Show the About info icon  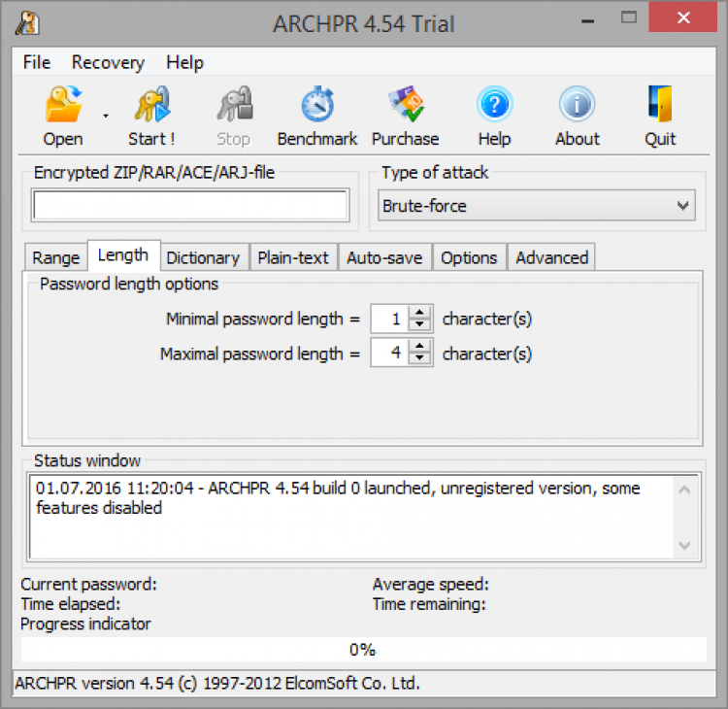pyautogui.click(x=578, y=104)
